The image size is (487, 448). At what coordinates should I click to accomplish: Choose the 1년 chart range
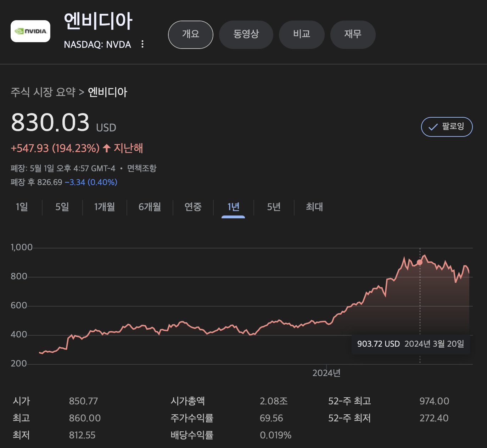click(x=233, y=207)
